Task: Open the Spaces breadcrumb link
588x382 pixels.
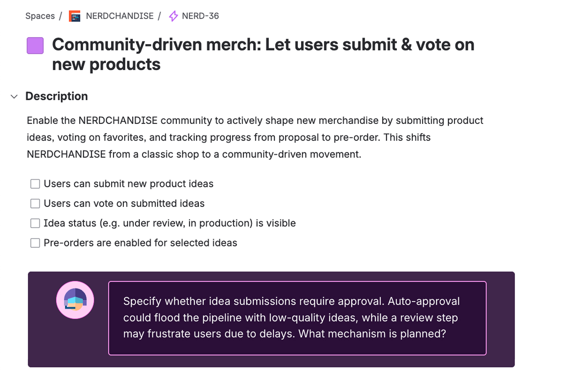Action: point(40,16)
